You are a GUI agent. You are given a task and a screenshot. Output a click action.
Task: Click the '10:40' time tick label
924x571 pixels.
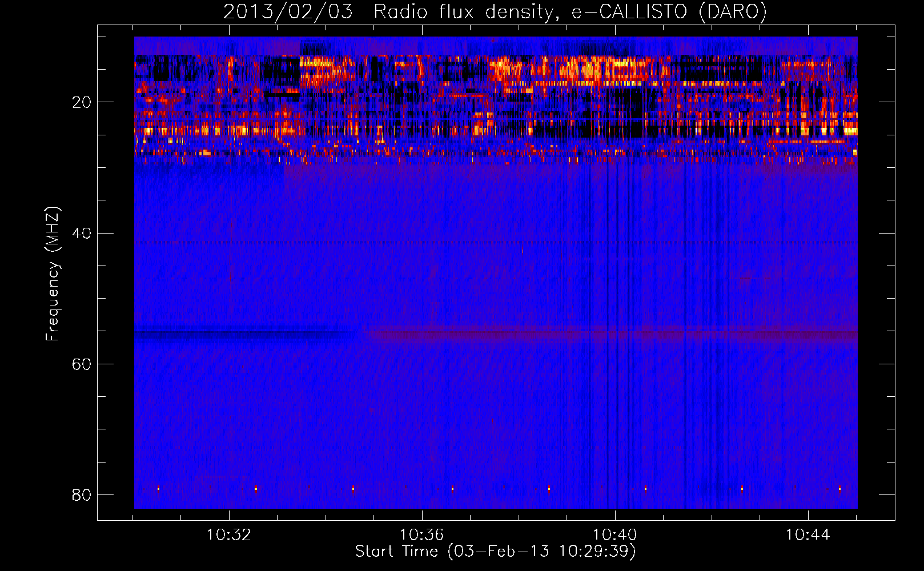[x=615, y=535]
